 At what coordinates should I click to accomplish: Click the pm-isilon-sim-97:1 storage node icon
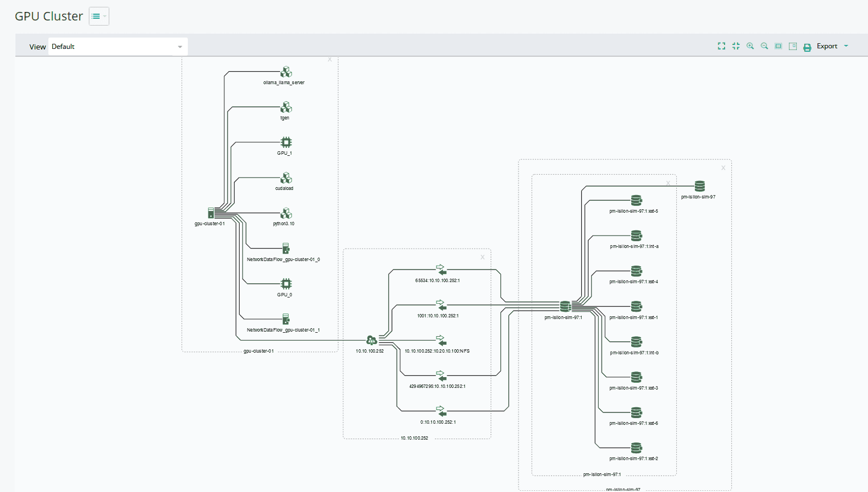coord(565,307)
